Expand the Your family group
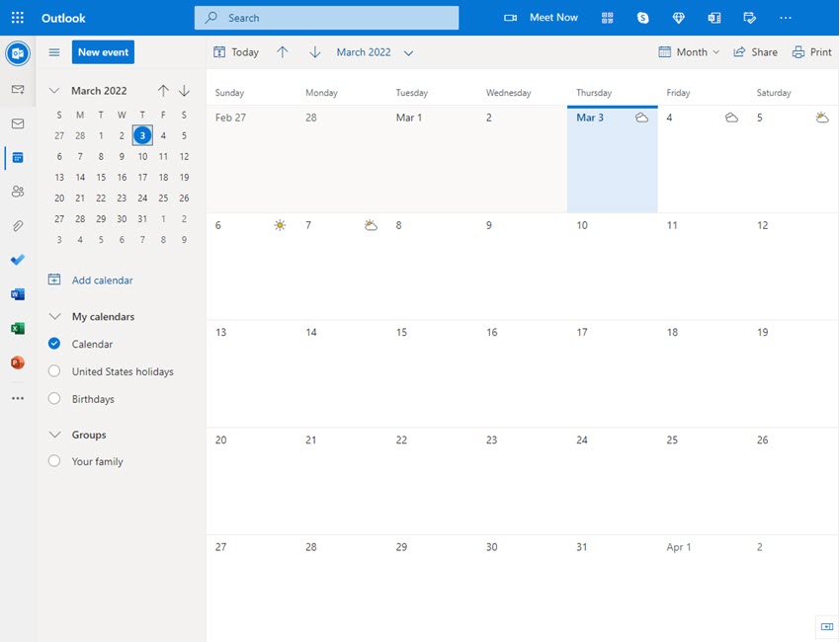The image size is (840, 642). pos(54,461)
